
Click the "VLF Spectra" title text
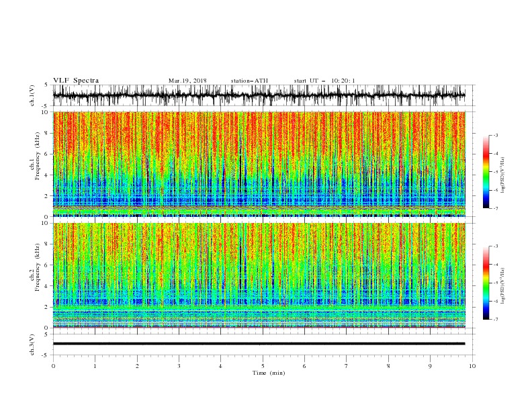coord(76,81)
